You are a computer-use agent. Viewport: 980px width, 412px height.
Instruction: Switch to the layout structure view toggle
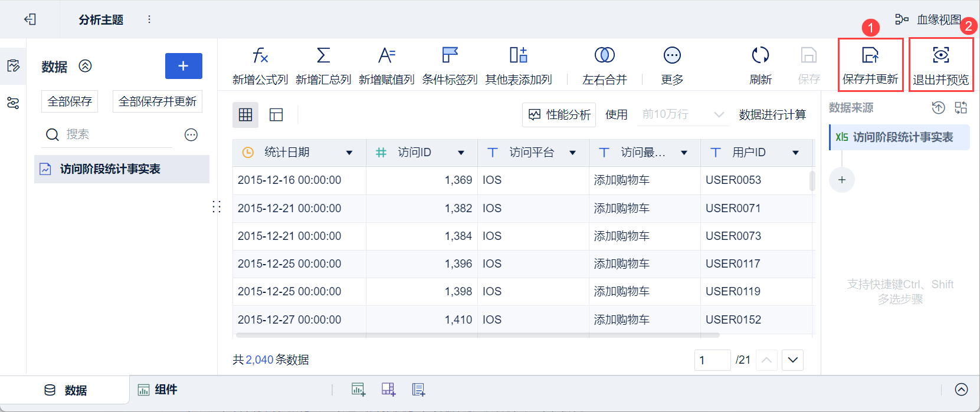pyautogui.click(x=276, y=115)
